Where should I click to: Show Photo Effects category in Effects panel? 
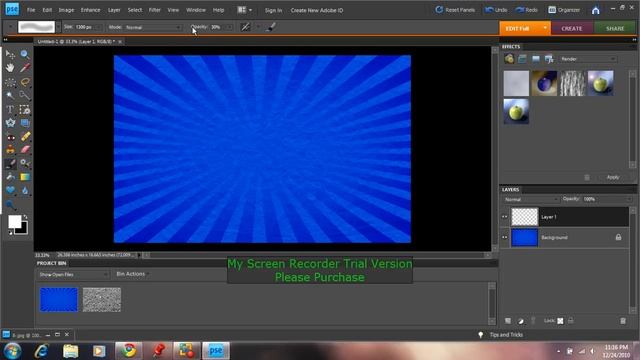(536, 59)
